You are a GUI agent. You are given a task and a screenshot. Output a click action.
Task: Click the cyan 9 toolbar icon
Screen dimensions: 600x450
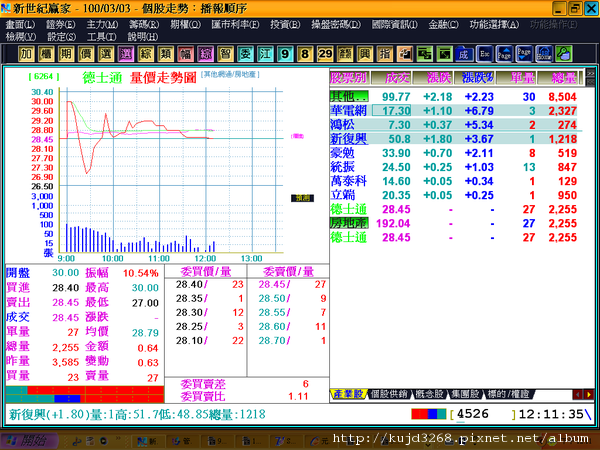(285, 54)
